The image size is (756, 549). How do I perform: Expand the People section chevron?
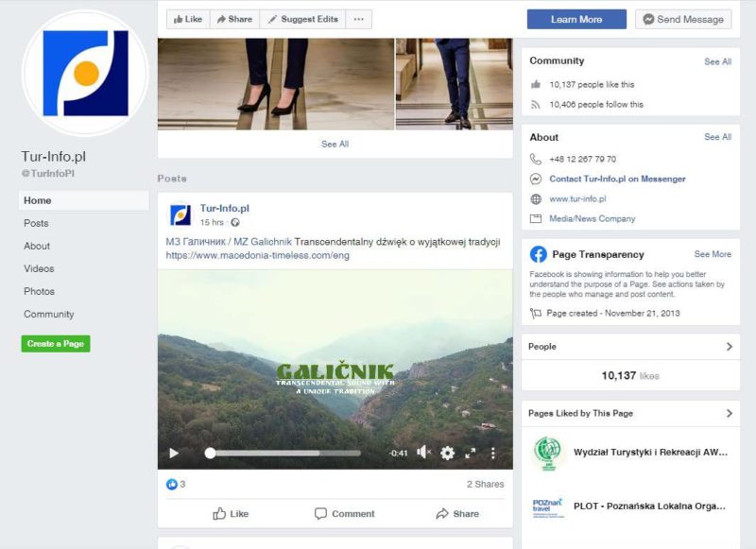tap(729, 347)
